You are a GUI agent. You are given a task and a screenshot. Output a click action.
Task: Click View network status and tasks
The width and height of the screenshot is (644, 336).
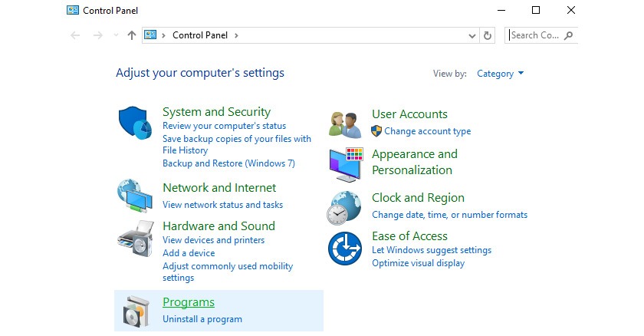pos(222,205)
